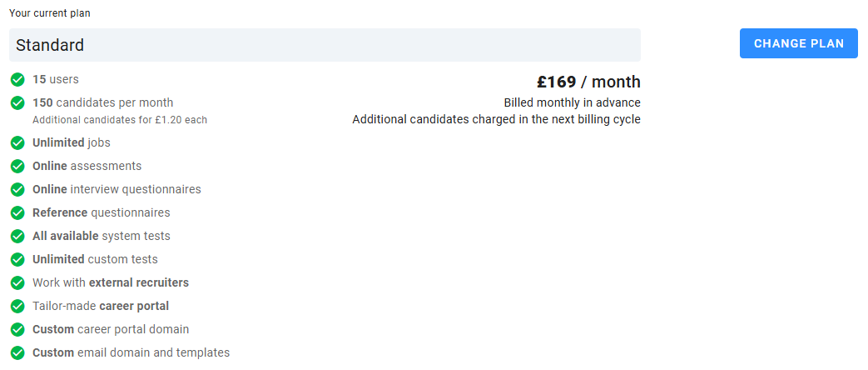The width and height of the screenshot is (868, 370).
Task: Click check icon for Custom email domain and templates
Action: [x=17, y=353]
